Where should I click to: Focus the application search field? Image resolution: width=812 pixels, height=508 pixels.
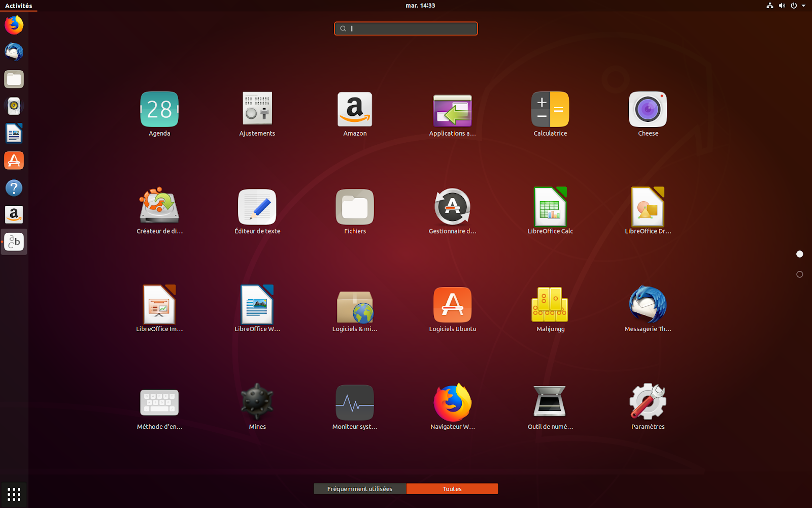[x=406, y=28]
